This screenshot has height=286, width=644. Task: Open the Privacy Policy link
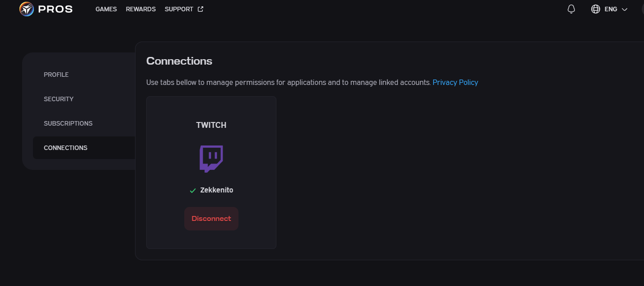455,82
